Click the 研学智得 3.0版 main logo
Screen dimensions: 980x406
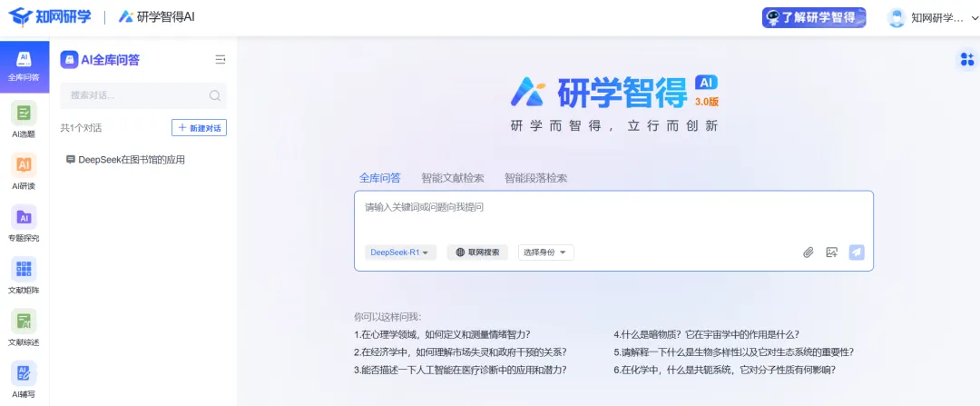click(614, 93)
